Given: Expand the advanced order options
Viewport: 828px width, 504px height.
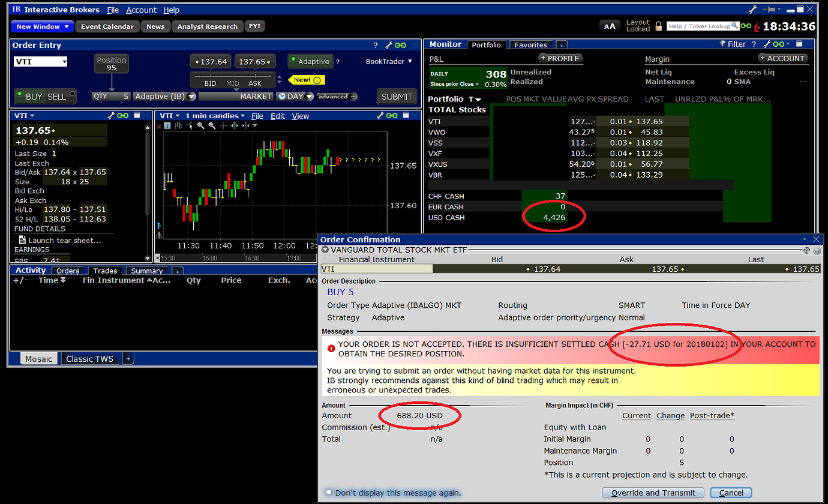Looking at the screenshot, I should tap(337, 97).
